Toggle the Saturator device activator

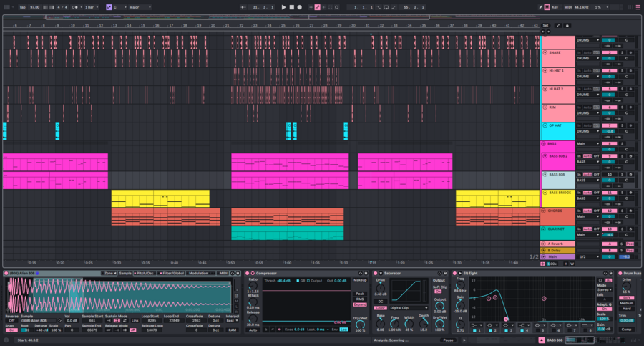[x=376, y=273]
